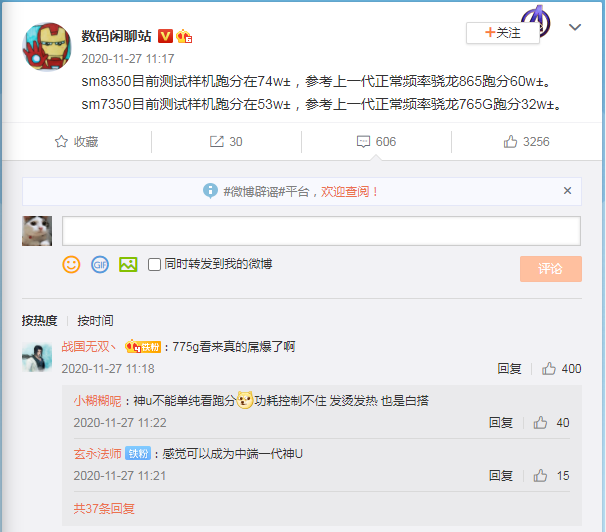606x532 pixels.
Task: Sort comments by 按时间
Action: click(95, 321)
